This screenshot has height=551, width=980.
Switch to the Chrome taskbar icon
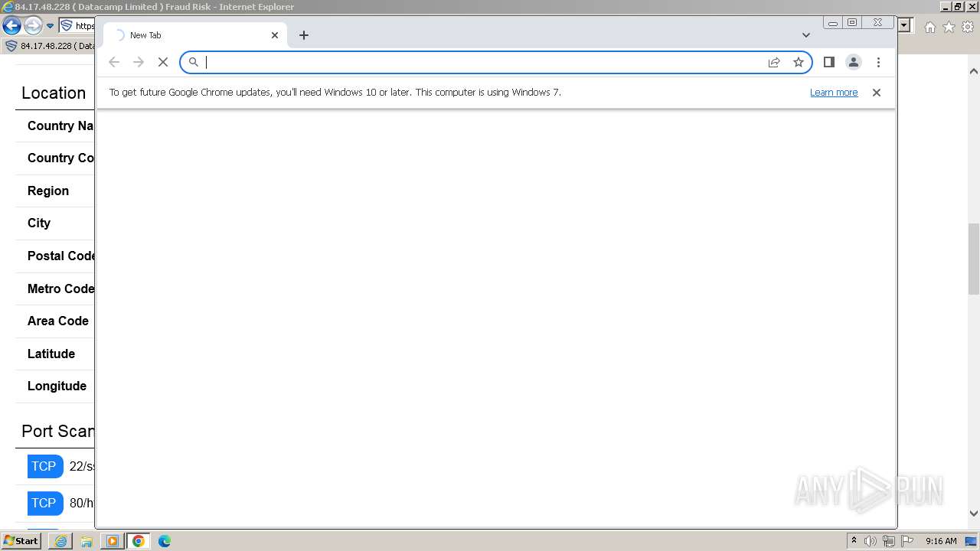click(x=139, y=541)
